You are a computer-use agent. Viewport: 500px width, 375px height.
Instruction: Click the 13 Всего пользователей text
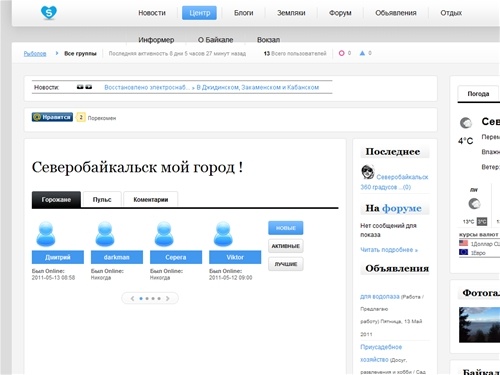click(295, 53)
